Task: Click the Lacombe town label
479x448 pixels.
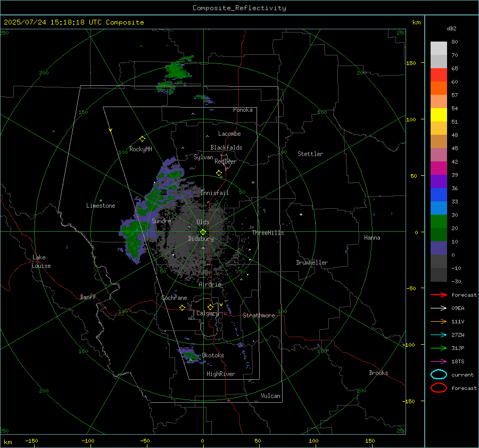Action: click(229, 134)
